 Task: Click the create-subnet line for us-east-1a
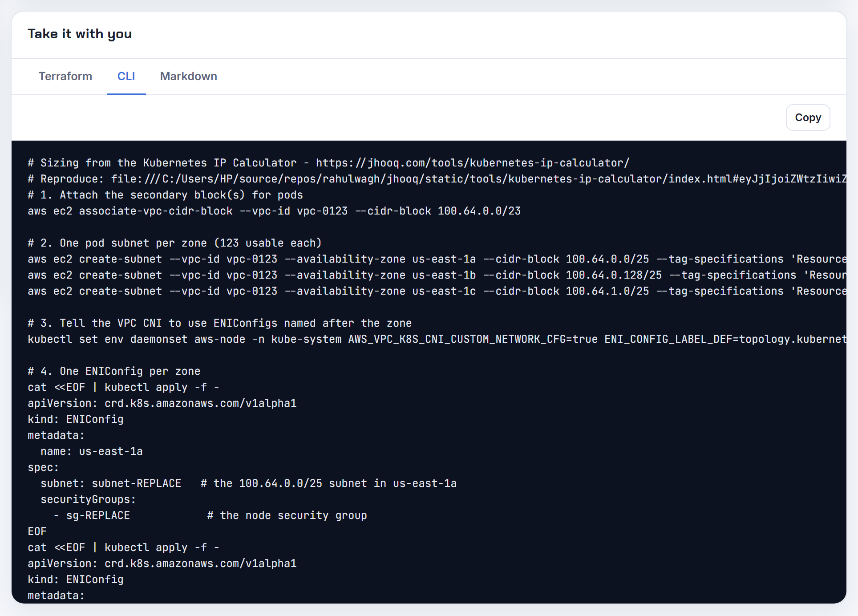pyautogui.click(x=437, y=259)
